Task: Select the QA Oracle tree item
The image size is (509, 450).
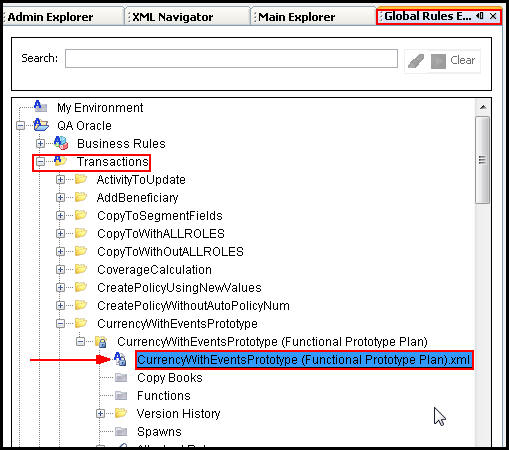Action: click(84, 126)
